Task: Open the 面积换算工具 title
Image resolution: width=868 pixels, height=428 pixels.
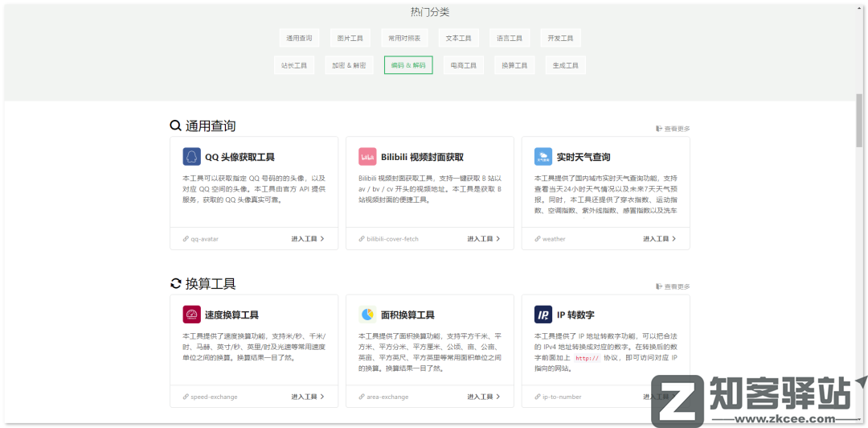Action: click(x=407, y=315)
